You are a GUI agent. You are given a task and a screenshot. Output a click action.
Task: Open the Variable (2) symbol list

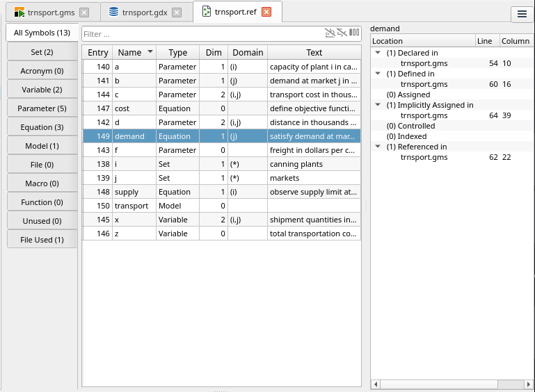click(x=42, y=90)
